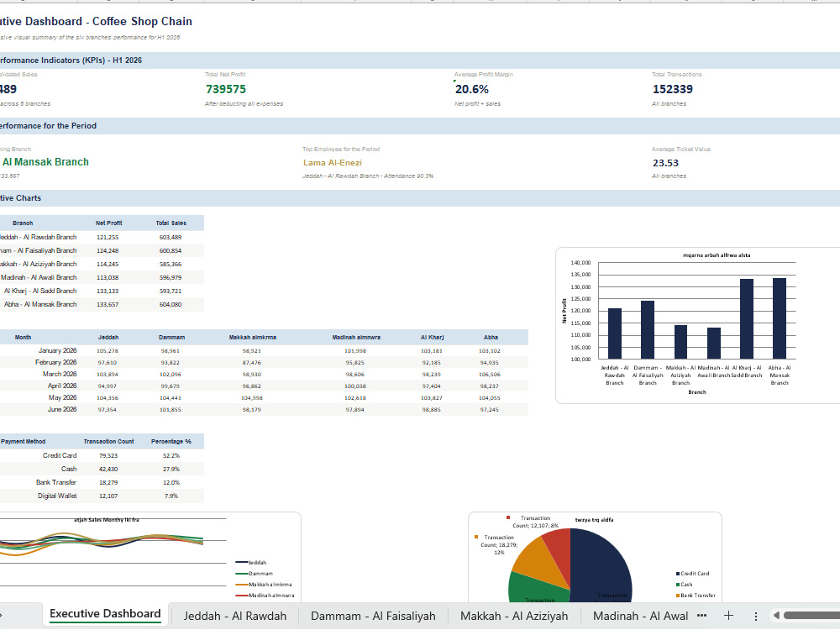This screenshot has width=840, height=630.
Task: Click the dark navy Credit Card pie slice
Action: click(602, 565)
